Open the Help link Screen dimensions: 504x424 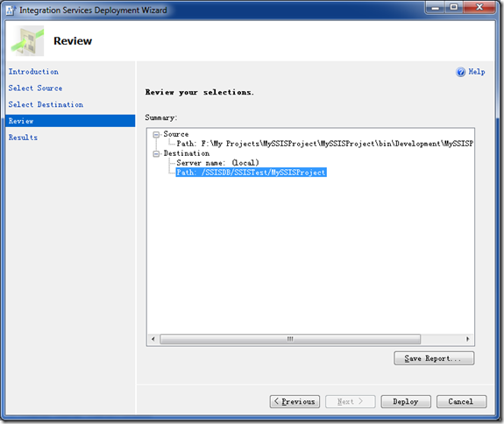click(477, 72)
